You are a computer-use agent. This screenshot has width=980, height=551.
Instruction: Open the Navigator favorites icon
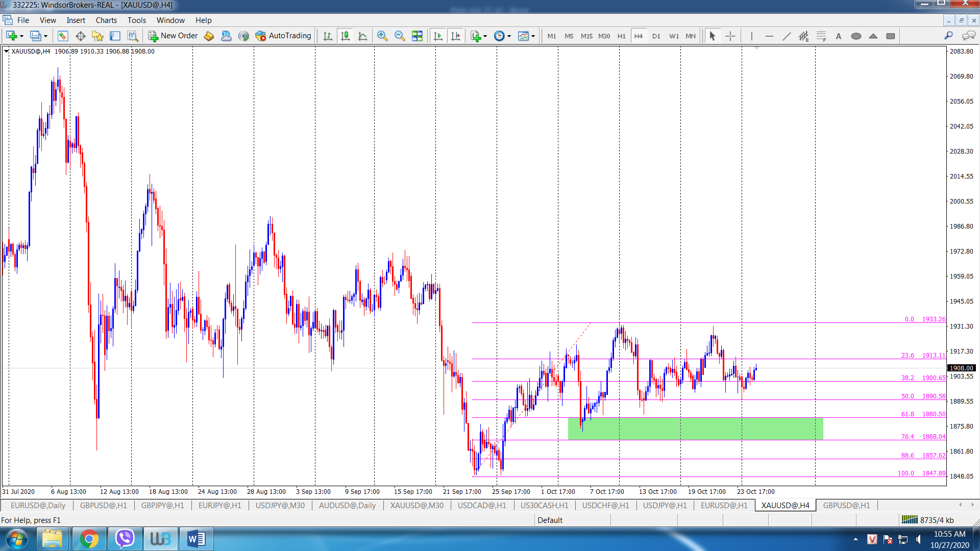(x=97, y=36)
